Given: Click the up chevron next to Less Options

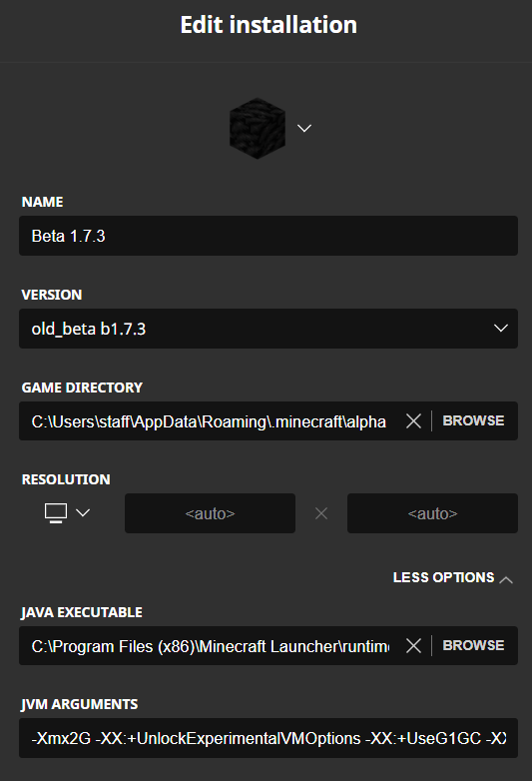Looking at the screenshot, I should (506, 579).
